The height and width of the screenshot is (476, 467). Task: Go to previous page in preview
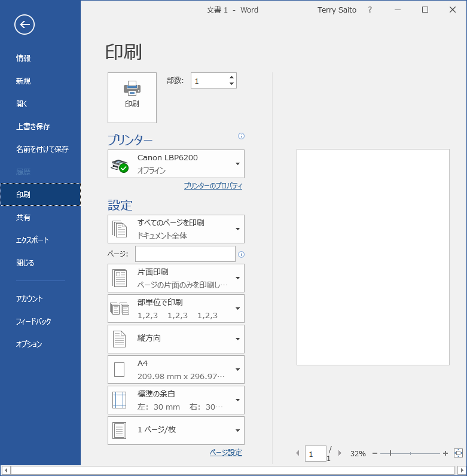(298, 453)
